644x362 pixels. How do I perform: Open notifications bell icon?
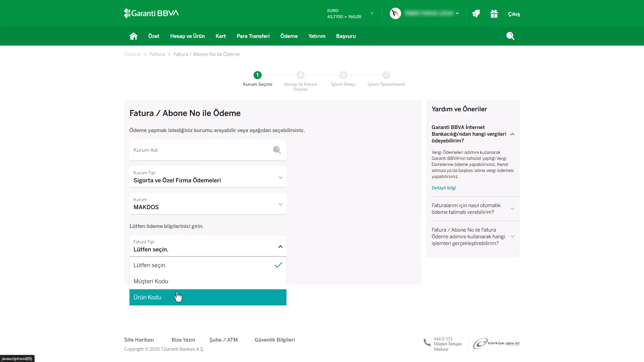click(476, 14)
